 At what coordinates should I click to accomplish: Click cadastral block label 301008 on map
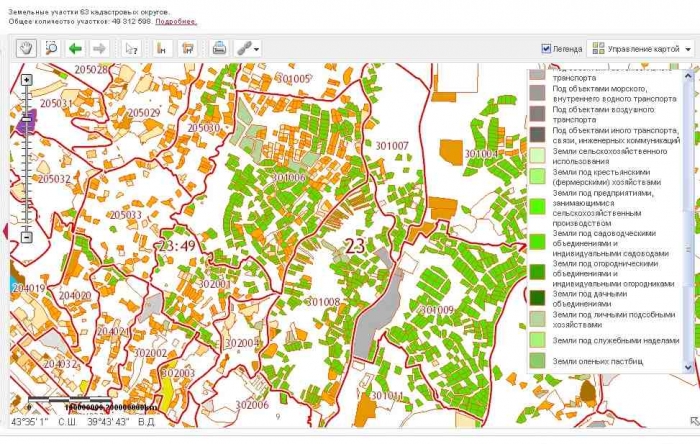[x=323, y=301]
